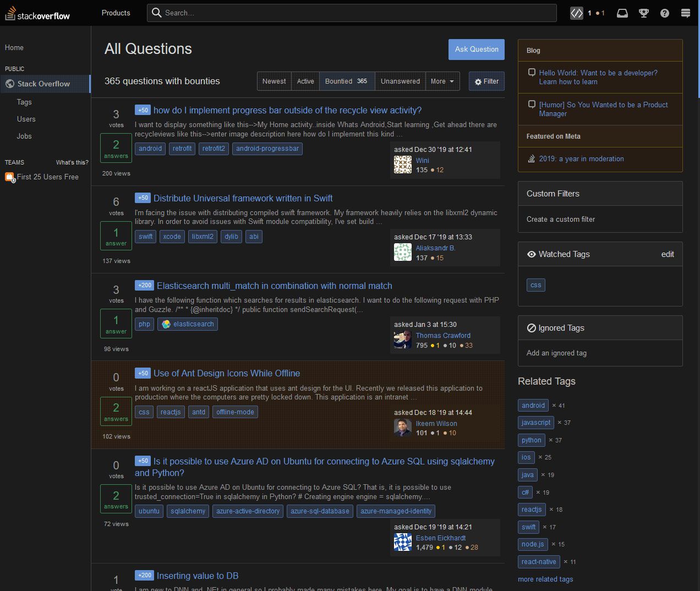This screenshot has height=591, width=700.
Task: Open the Stack Exchange site switcher
Action: [x=685, y=13]
